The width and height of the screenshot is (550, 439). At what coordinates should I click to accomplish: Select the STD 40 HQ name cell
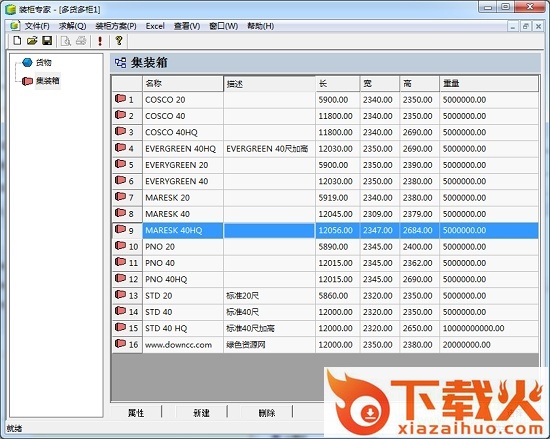click(x=183, y=328)
